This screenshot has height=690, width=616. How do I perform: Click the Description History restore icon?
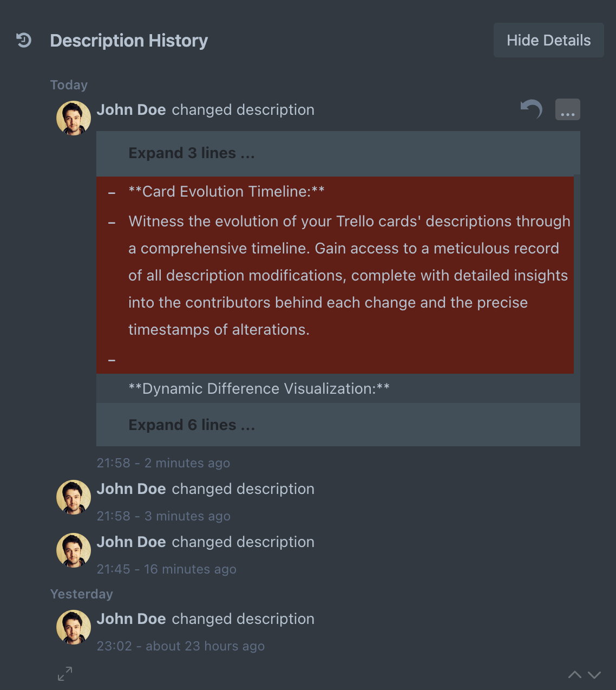[x=23, y=40]
